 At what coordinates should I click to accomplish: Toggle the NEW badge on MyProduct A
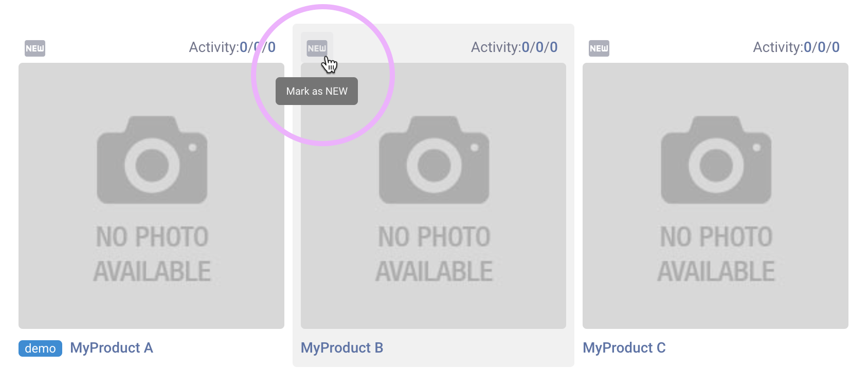pyautogui.click(x=35, y=48)
